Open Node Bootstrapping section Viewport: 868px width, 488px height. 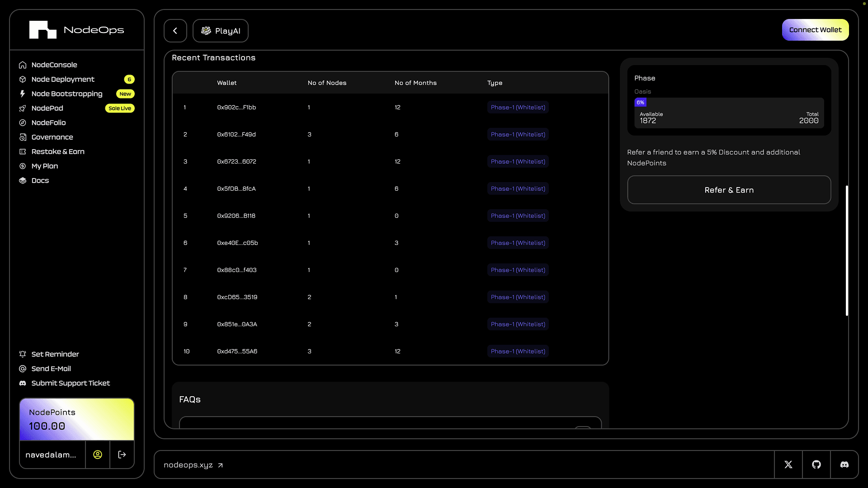67,94
